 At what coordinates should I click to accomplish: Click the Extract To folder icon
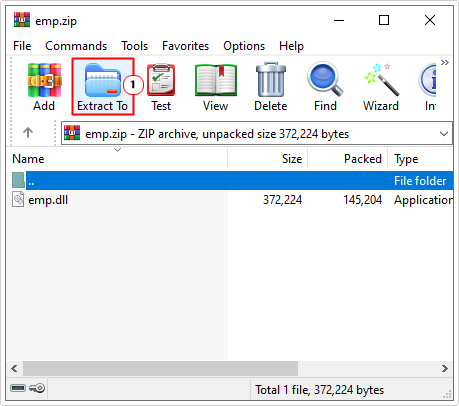click(103, 80)
